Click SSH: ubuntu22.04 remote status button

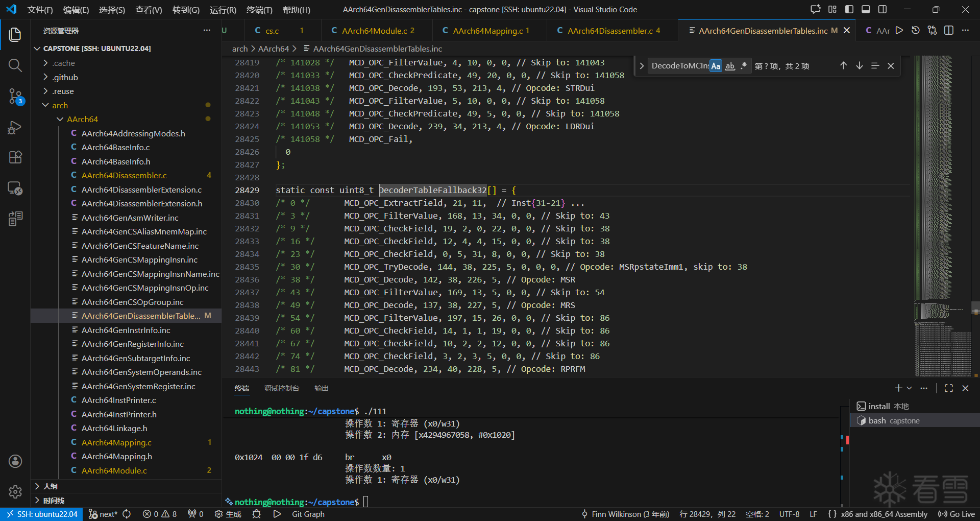click(x=41, y=514)
